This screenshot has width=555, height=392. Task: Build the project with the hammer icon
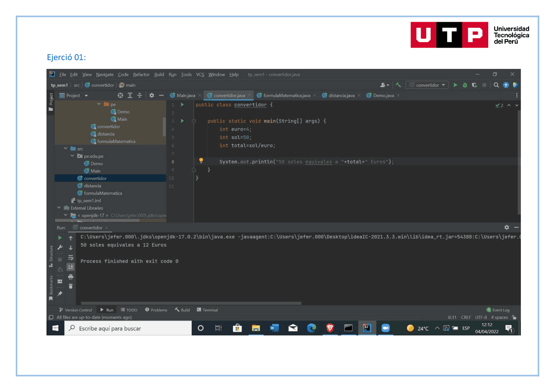click(399, 85)
